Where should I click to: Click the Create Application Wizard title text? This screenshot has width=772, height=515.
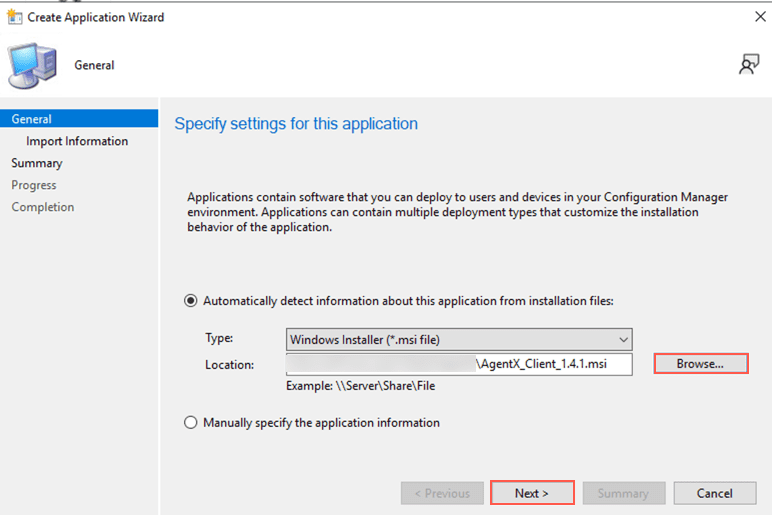click(x=96, y=17)
